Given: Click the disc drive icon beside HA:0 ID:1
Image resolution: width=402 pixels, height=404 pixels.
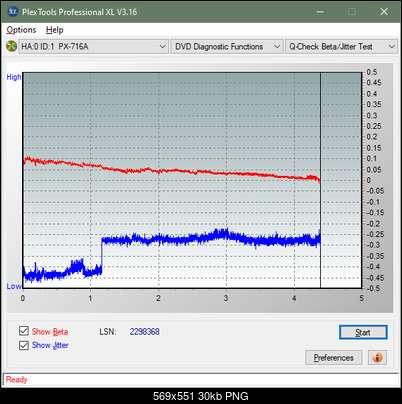Looking at the screenshot, I should pyautogui.click(x=12, y=46).
